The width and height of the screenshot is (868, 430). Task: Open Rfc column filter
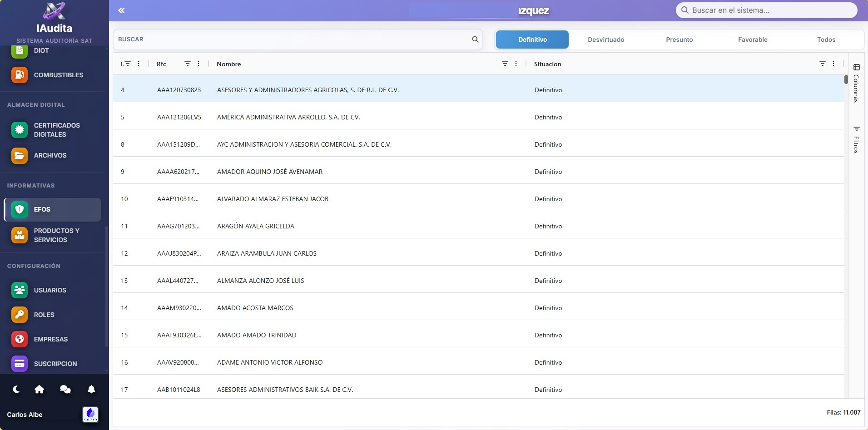pyautogui.click(x=187, y=64)
